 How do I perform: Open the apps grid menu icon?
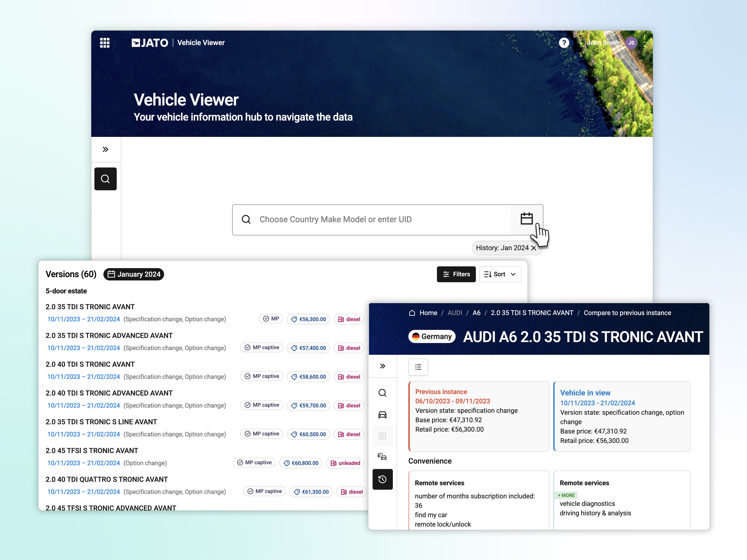[105, 43]
